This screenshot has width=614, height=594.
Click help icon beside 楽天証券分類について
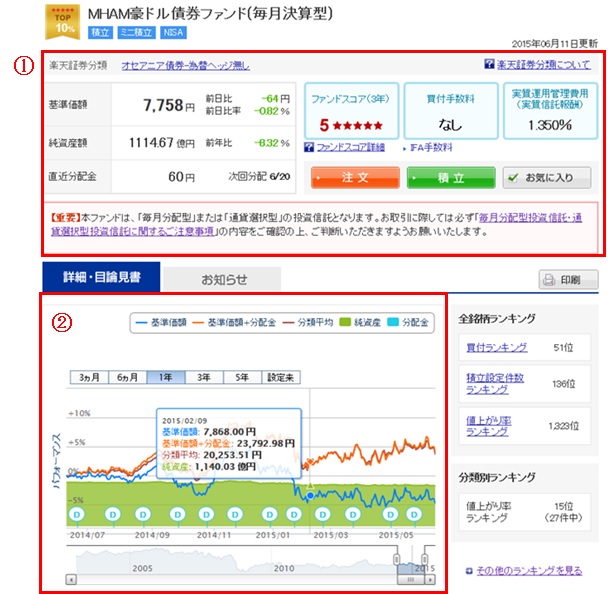(x=489, y=64)
